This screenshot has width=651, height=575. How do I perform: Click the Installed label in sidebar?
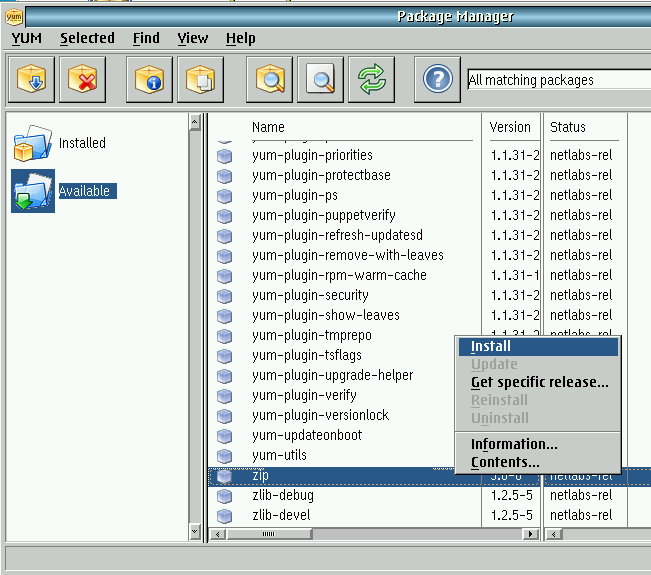[x=82, y=143]
